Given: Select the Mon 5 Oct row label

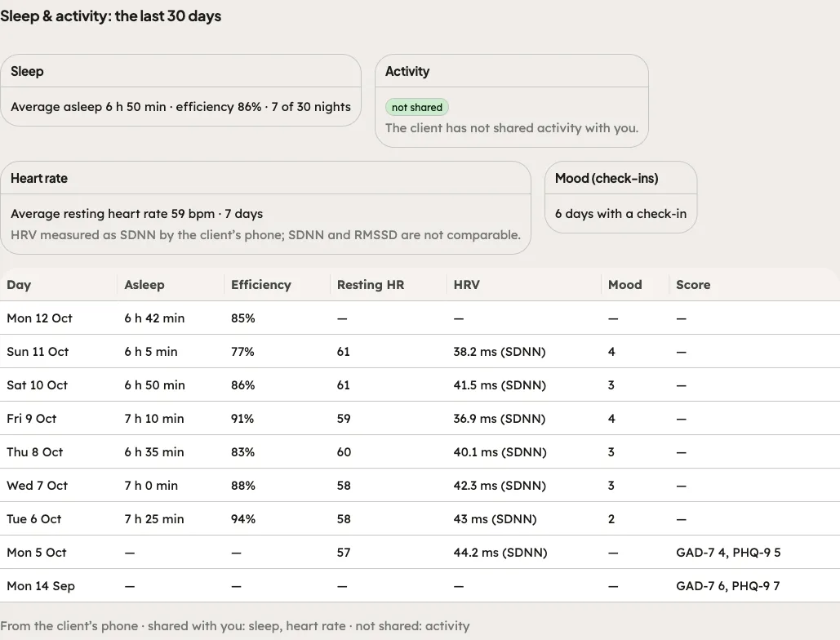Looking at the screenshot, I should tap(37, 553).
